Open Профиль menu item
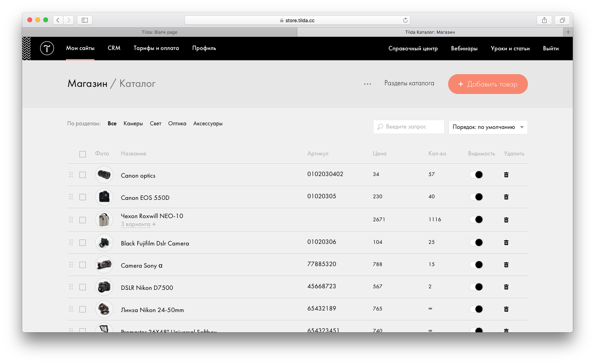 (x=204, y=48)
